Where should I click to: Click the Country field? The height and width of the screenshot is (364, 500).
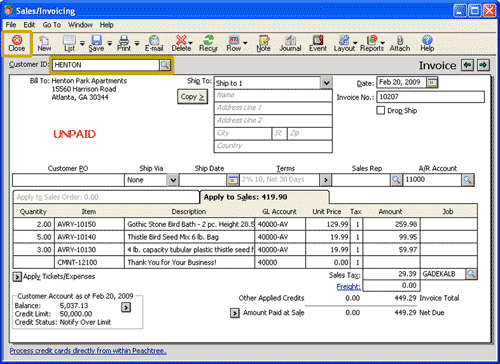pyautogui.click(x=273, y=146)
